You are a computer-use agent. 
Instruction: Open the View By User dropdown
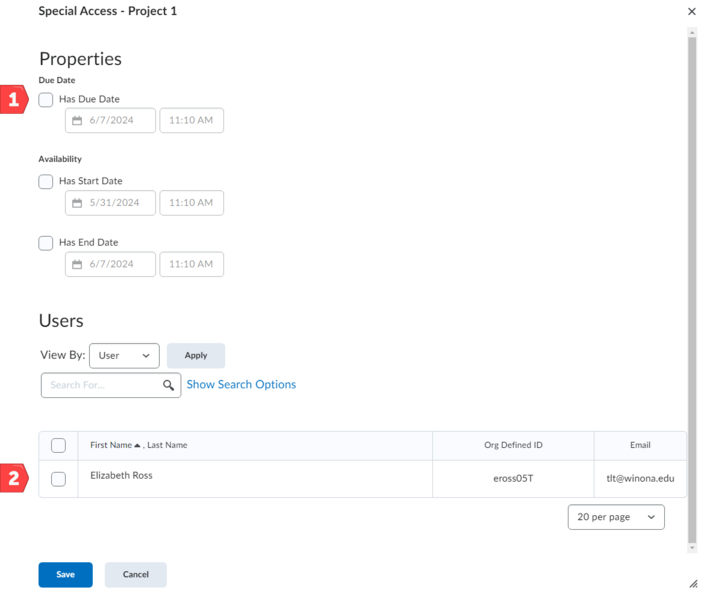click(124, 355)
